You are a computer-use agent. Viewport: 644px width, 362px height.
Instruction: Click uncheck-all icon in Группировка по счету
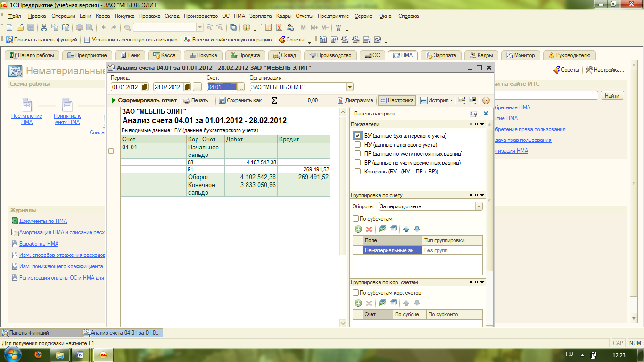click(393, 229)
